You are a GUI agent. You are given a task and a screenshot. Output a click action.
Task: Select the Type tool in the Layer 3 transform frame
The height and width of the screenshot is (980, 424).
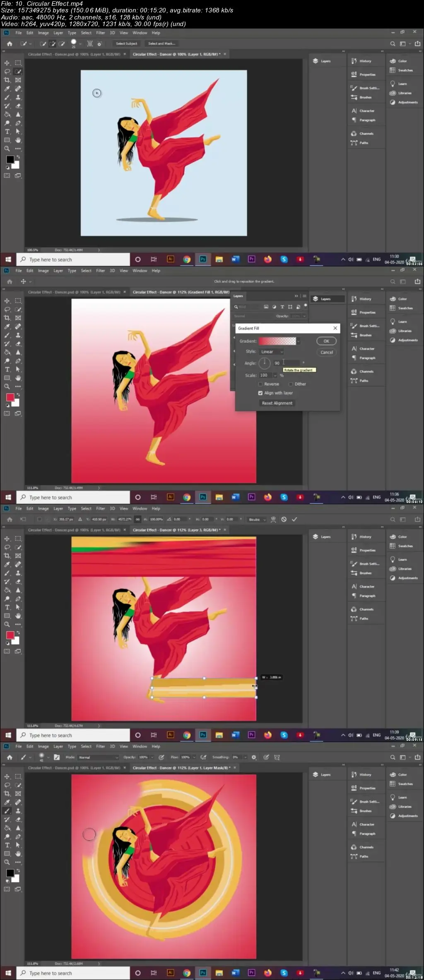pos(7,607)
